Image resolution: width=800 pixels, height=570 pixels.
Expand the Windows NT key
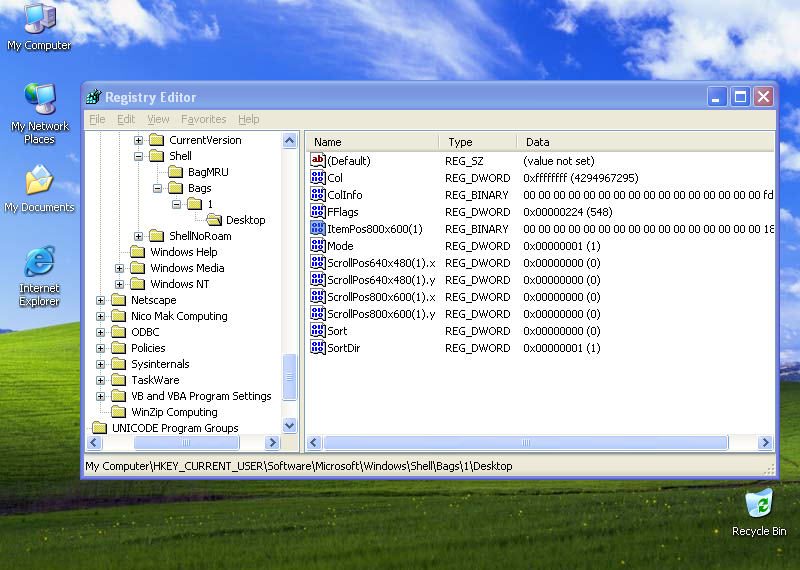click(119, 284)
